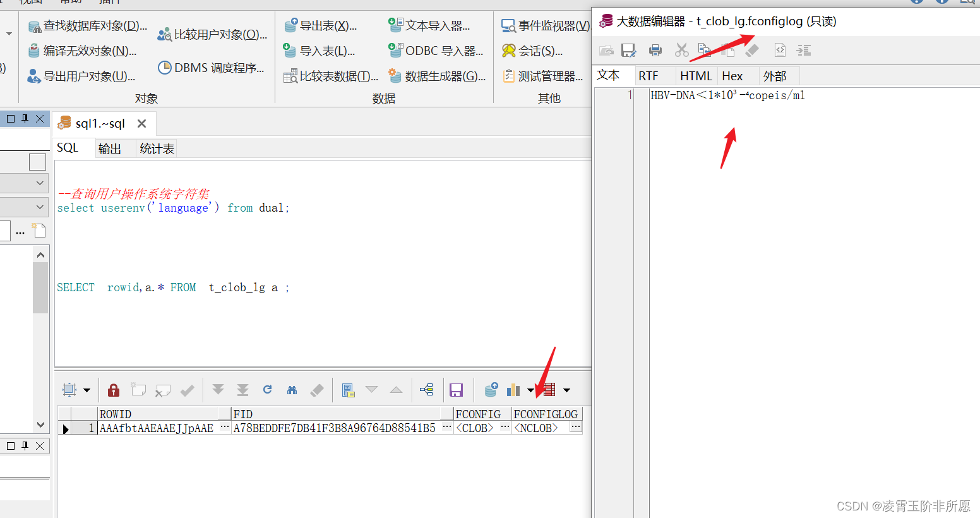Toggle pin on upper left docked panel
The width and height of the screenshot is (980, 518).
tap(25, 118)
